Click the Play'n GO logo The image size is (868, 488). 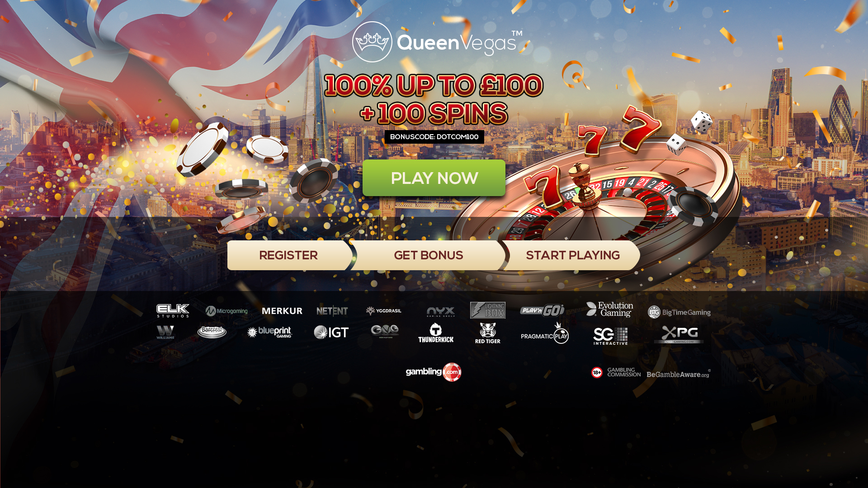coord(542,310)
